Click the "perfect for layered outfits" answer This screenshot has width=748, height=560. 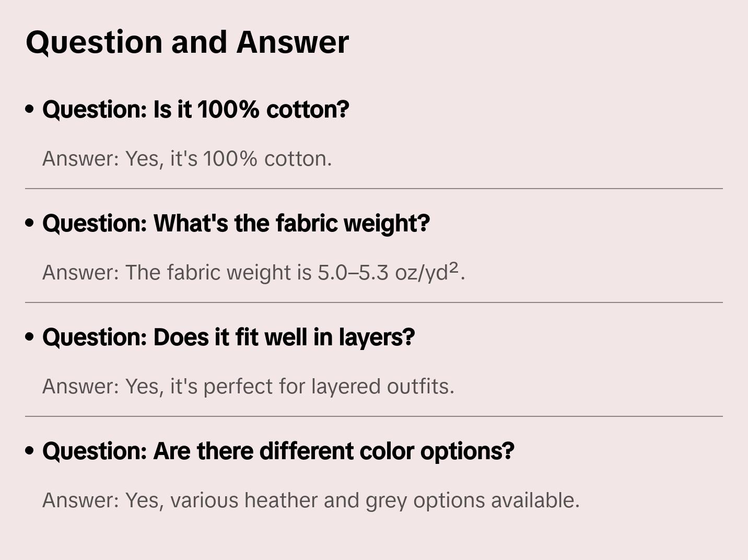click(x=248, y=387)
